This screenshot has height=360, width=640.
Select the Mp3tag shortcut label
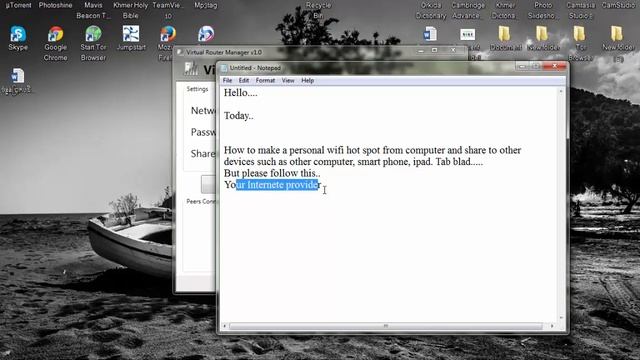[206, 5]
